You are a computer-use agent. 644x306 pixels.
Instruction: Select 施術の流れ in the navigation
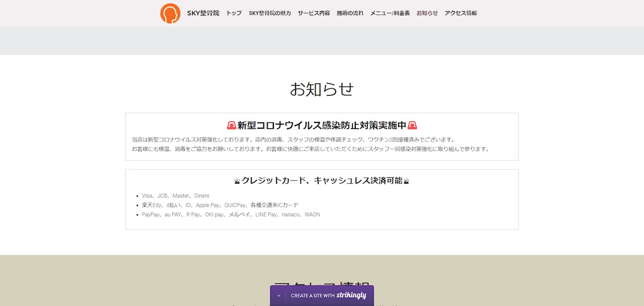click(350, 13)
